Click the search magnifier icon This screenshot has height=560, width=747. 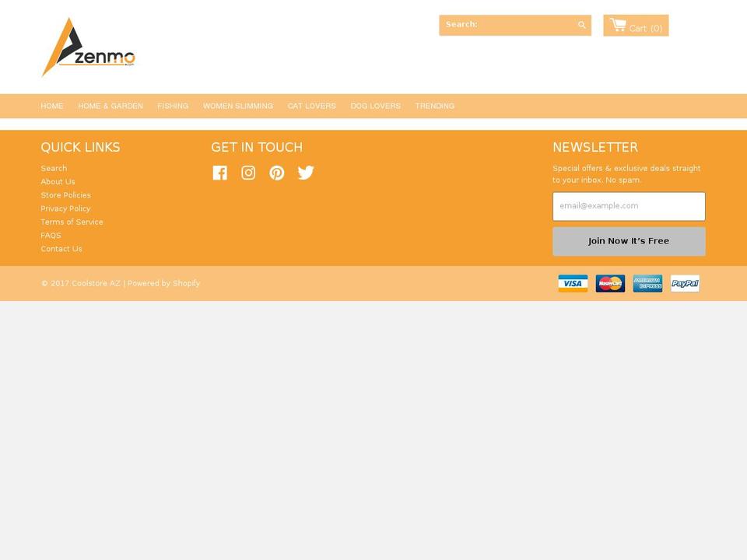coord(582,25)
